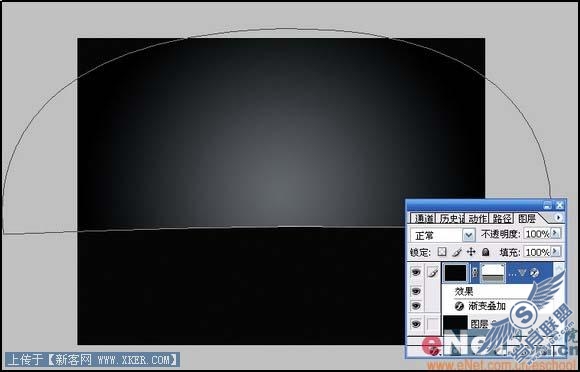Toggle lock all padlock icon
Viewport: 580px width, 372px height.
point(486,252)
